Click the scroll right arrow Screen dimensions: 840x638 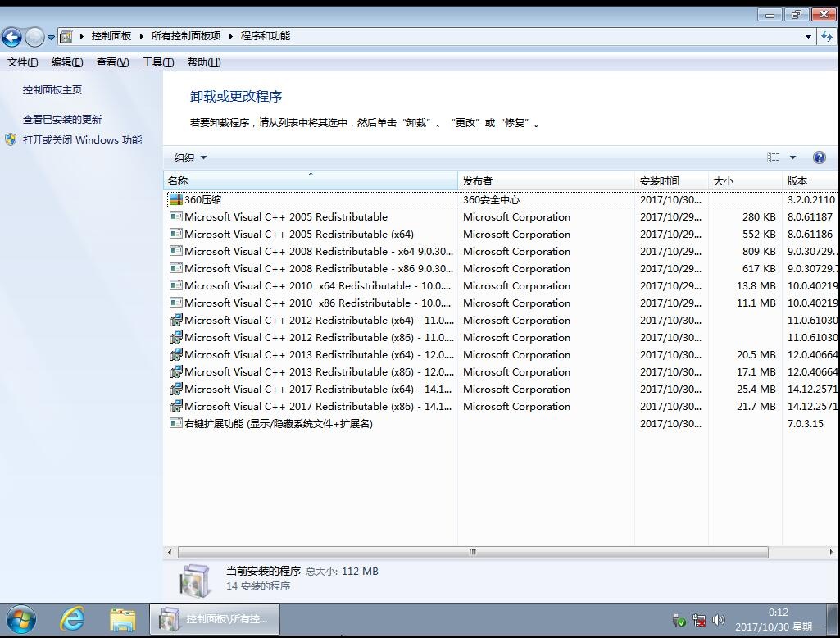coord(831,552)
